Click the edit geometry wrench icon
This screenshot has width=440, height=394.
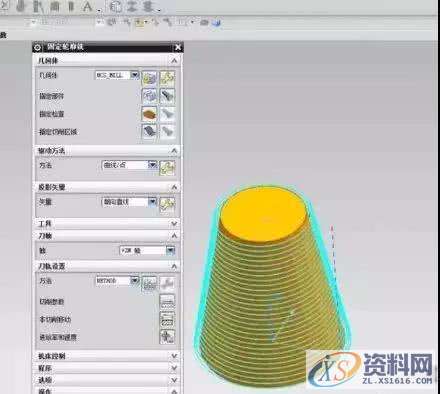click(167, 78)
